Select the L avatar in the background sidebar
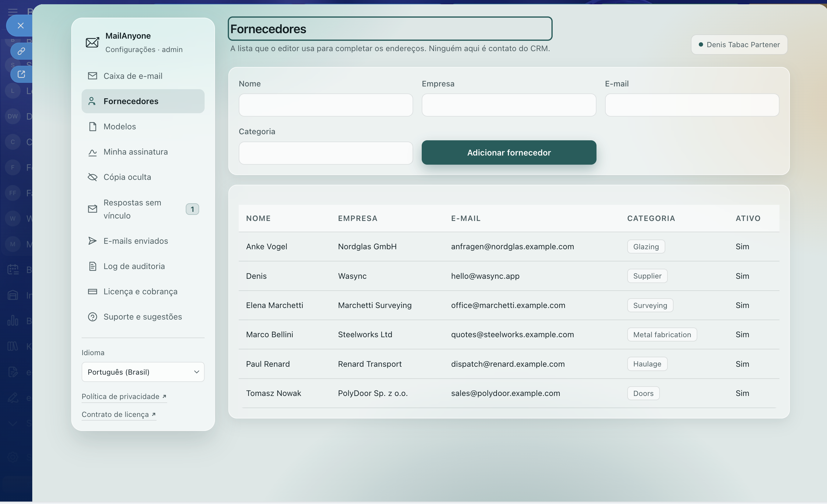This screenshot has height=504, width=827. point(13,91)
